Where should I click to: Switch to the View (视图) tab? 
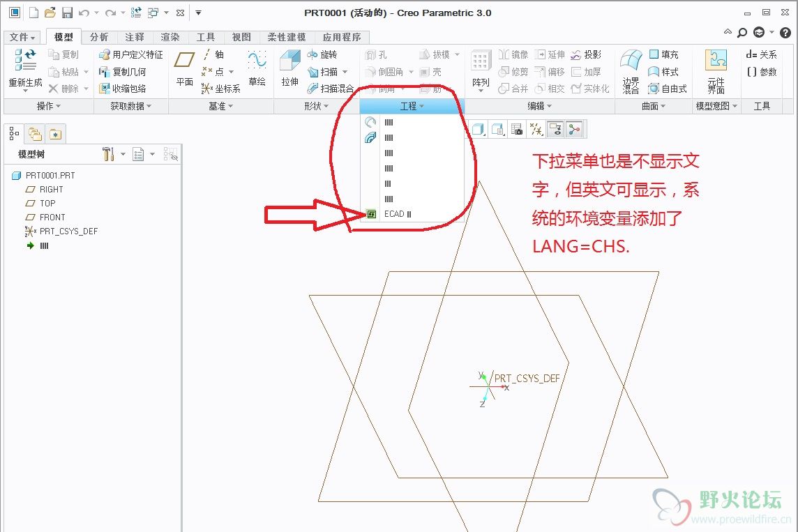point(241,37)
